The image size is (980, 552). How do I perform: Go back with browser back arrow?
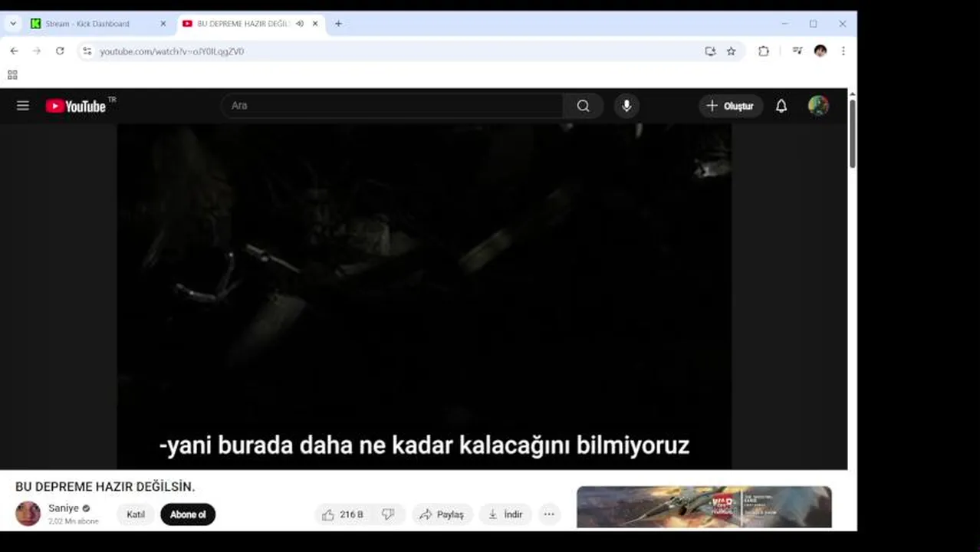click(x=14, y=51)
